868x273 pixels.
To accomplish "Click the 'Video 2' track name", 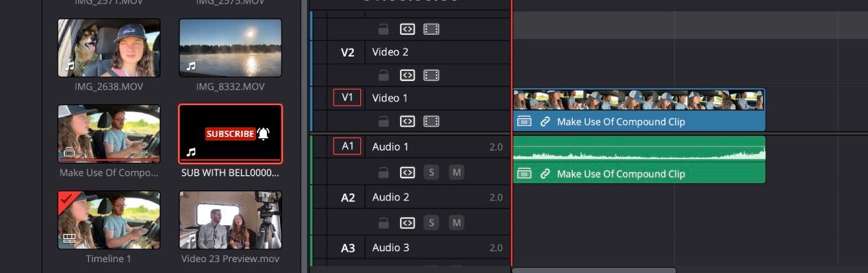I will (391, 52).
